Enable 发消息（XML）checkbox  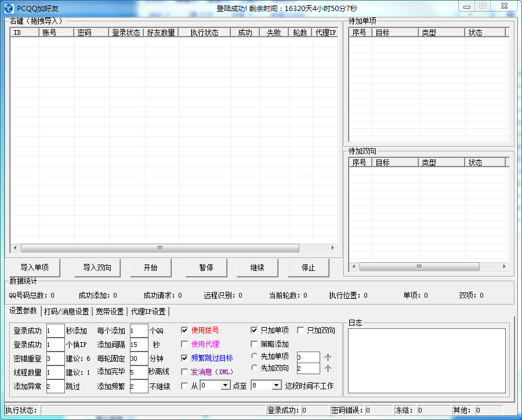pos(184,372)
